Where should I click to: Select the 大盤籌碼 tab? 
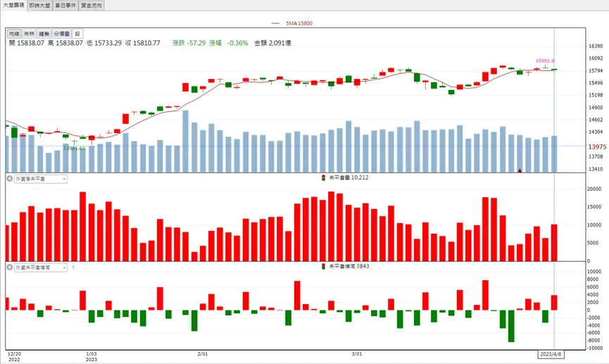tap(13, 6)
